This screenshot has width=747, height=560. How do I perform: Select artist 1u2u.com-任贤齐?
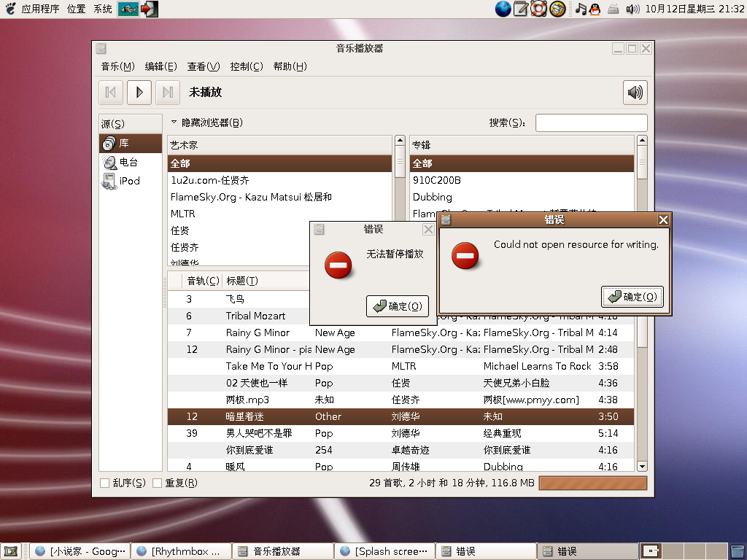click(x=279, y=180)
